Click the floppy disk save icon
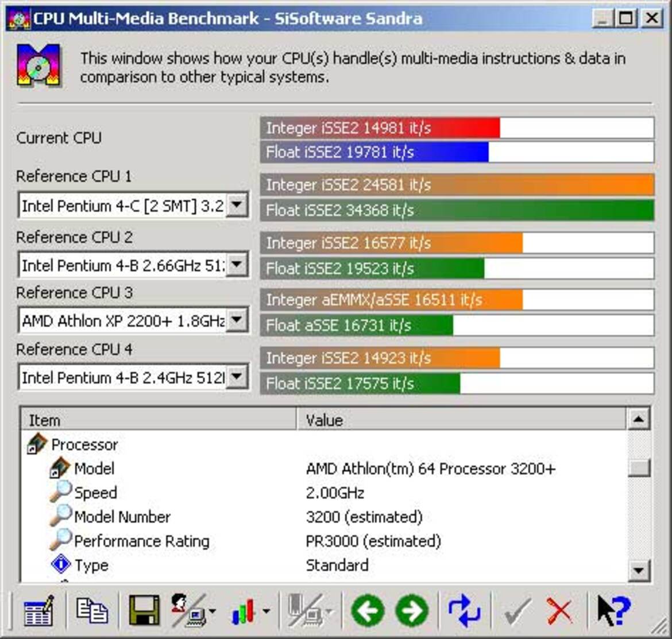This screenshot has height=639, width=672. (144, 611)
